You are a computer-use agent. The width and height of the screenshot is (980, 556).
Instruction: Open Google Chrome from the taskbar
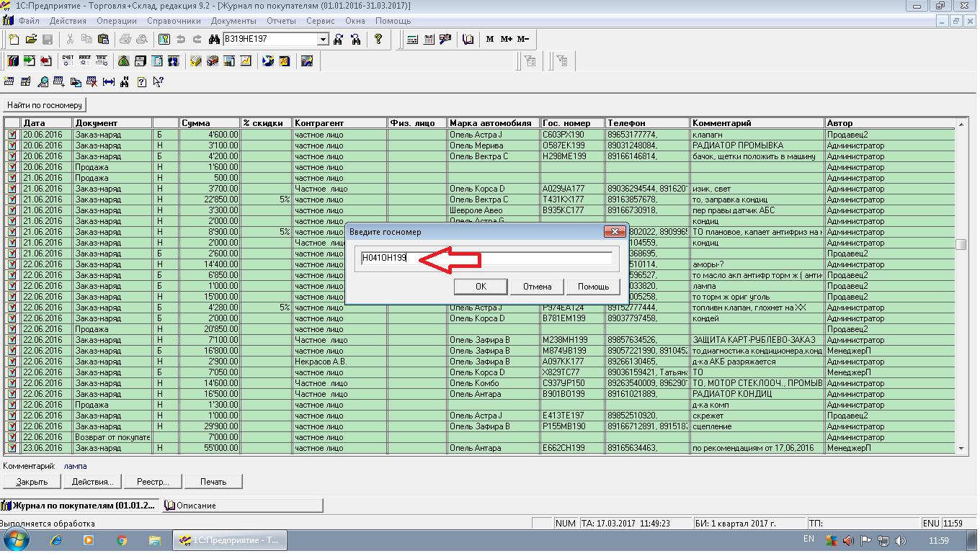122,539
